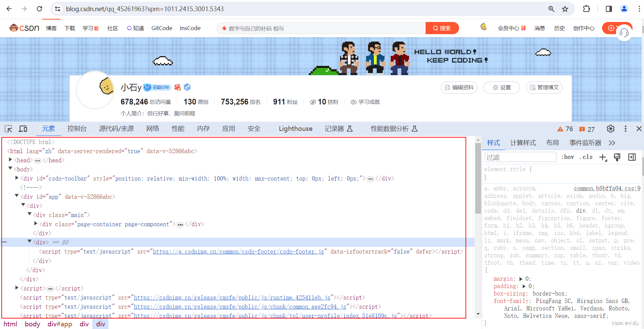Open csdn-footer.js script link
The height and width of the screenshot is (329, 644).
(238, 252)
